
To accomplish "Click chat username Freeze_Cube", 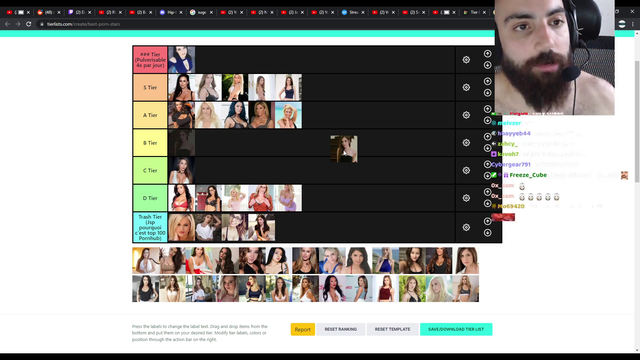I will pyautogui.click(x=528, y=175).
